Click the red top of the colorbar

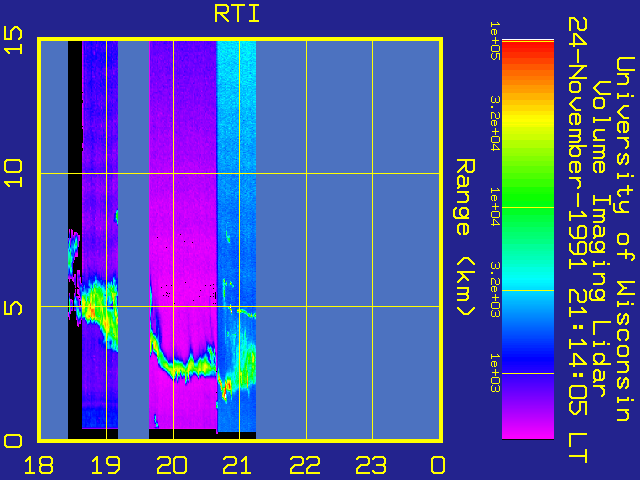[x=528, y=51]
